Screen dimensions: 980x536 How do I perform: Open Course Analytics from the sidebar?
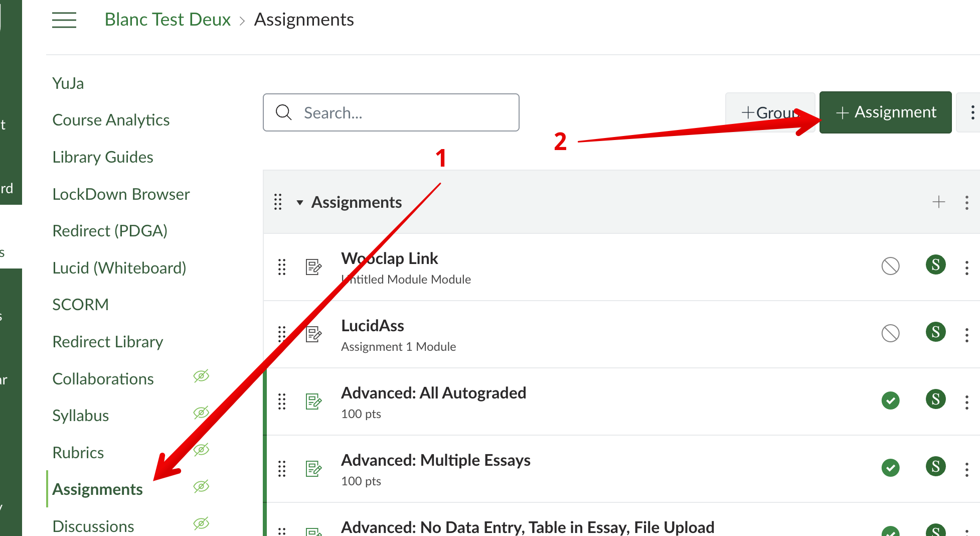(111, 120)
